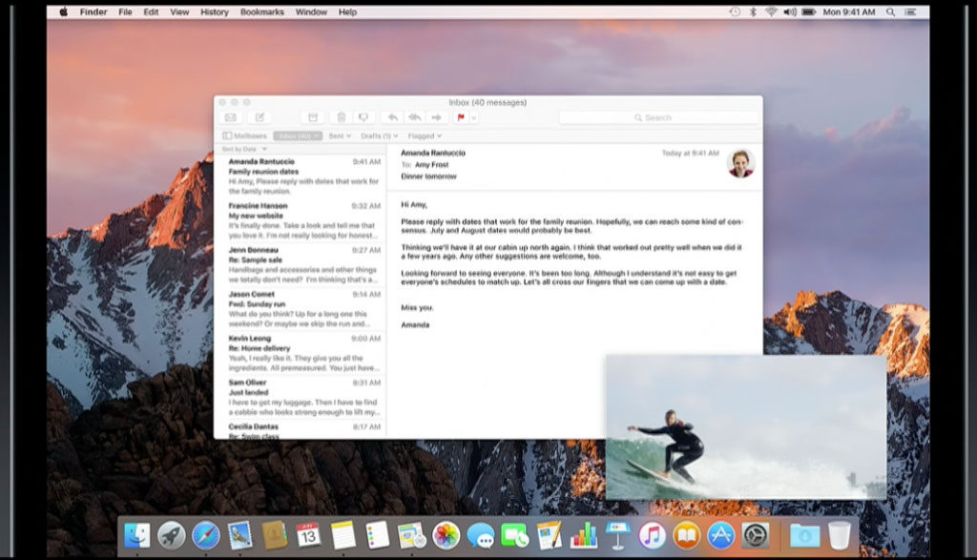The image size is (977, 560).
Task: Mark message as junk with thumbs-down
Action: (364, 117)
